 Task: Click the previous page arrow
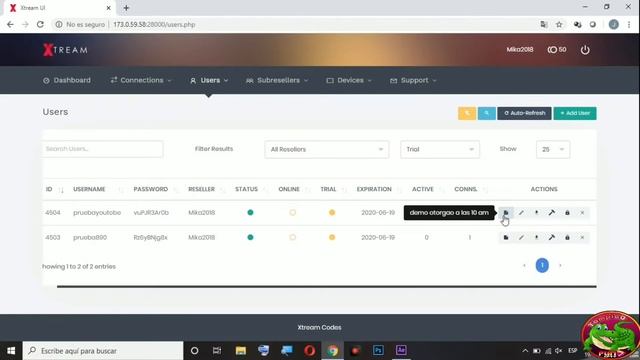coord(524,266)
